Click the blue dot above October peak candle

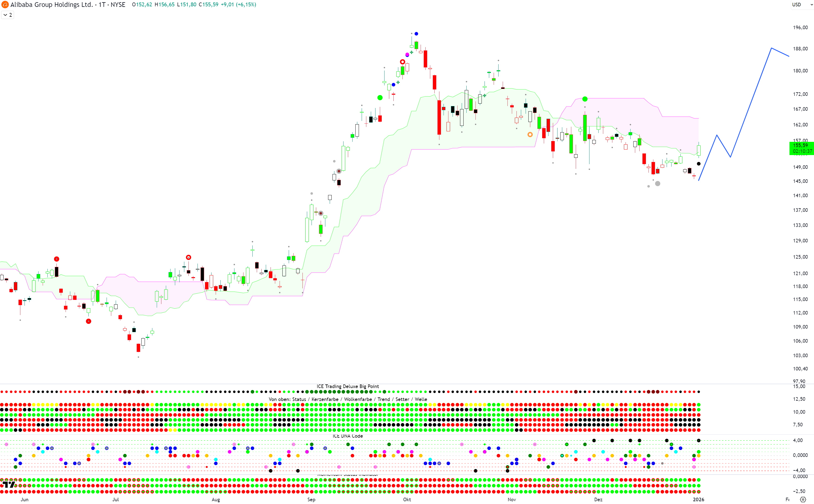coord(416,34)
